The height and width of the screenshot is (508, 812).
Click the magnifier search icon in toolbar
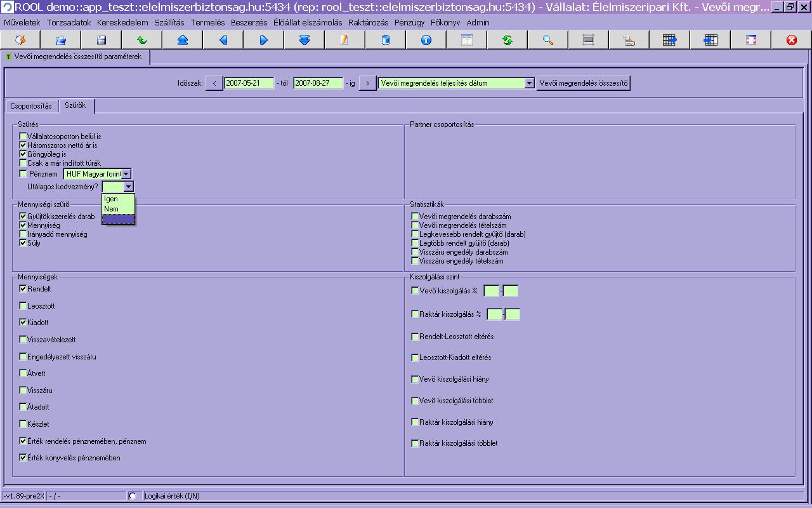click(x=547, y=40)
